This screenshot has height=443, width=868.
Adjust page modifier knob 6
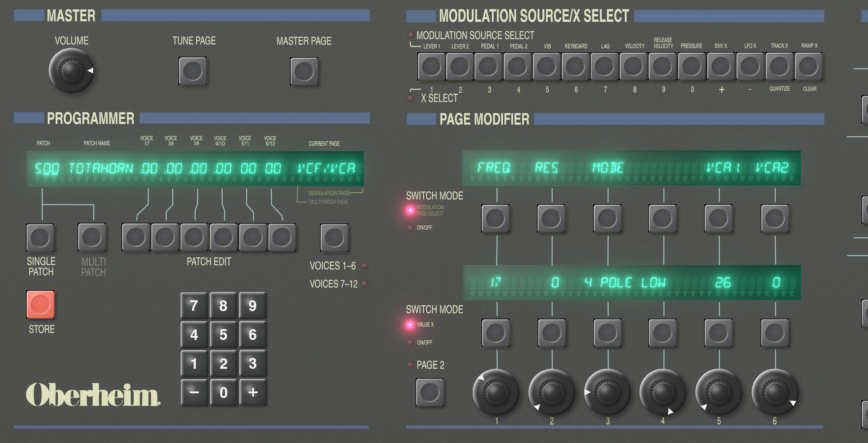775,392
